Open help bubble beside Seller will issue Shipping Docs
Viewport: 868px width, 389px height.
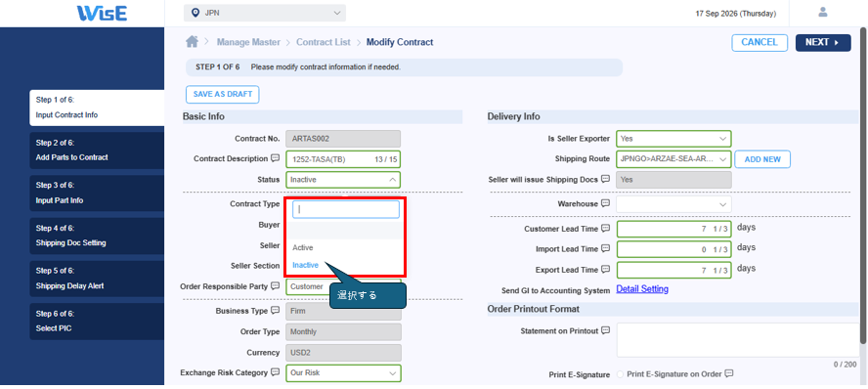(606, 179)
